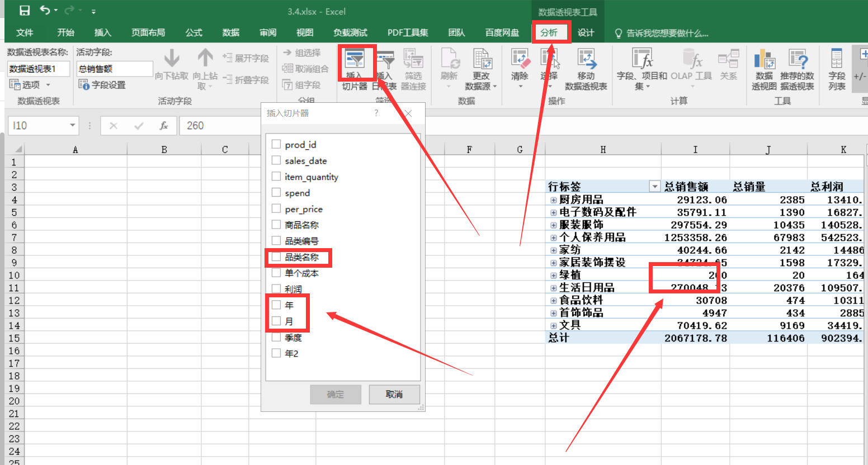Check the 年 field checkbox

point(276,305)
